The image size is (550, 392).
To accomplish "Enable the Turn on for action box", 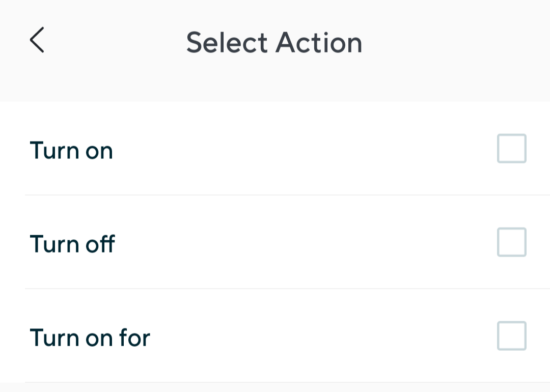I will pos(511,336).
